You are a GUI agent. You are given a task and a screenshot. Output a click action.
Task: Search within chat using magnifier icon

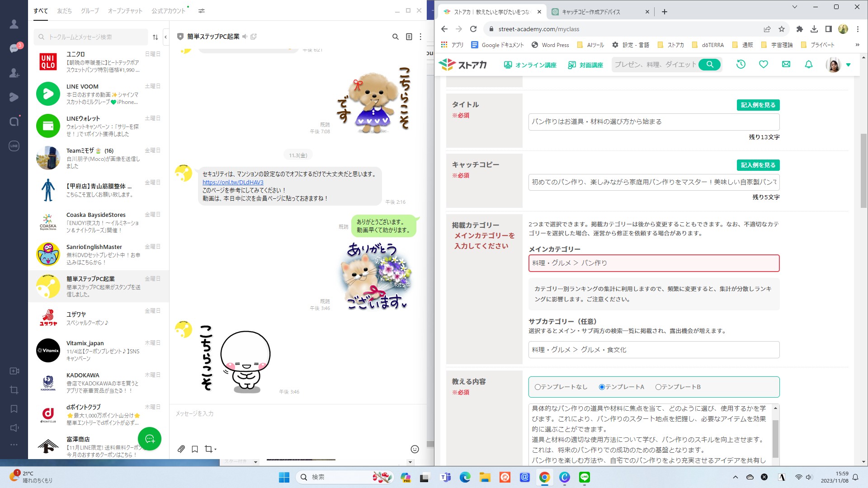(395, 37)
